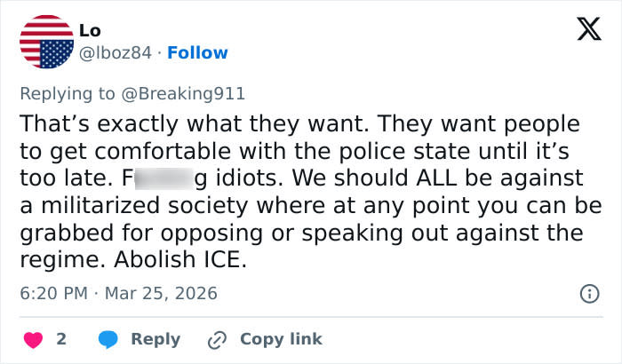Click the like count "2"
The height and width of the screenshot is (364, 622).
pos(61,339)
